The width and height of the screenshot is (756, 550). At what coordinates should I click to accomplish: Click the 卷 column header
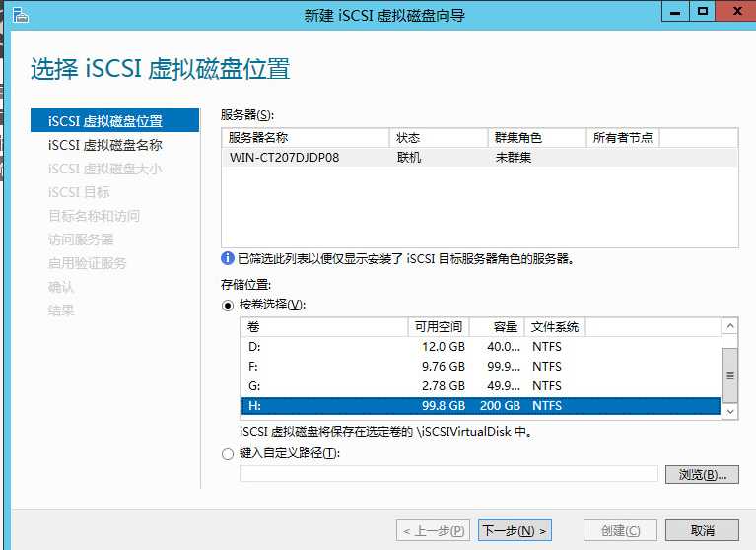pos(324,327)
